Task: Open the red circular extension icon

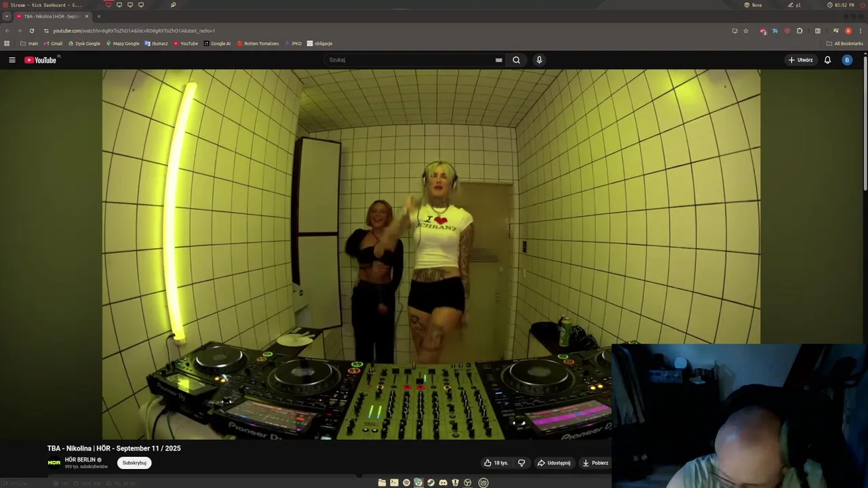Action: tap(787, 30)
